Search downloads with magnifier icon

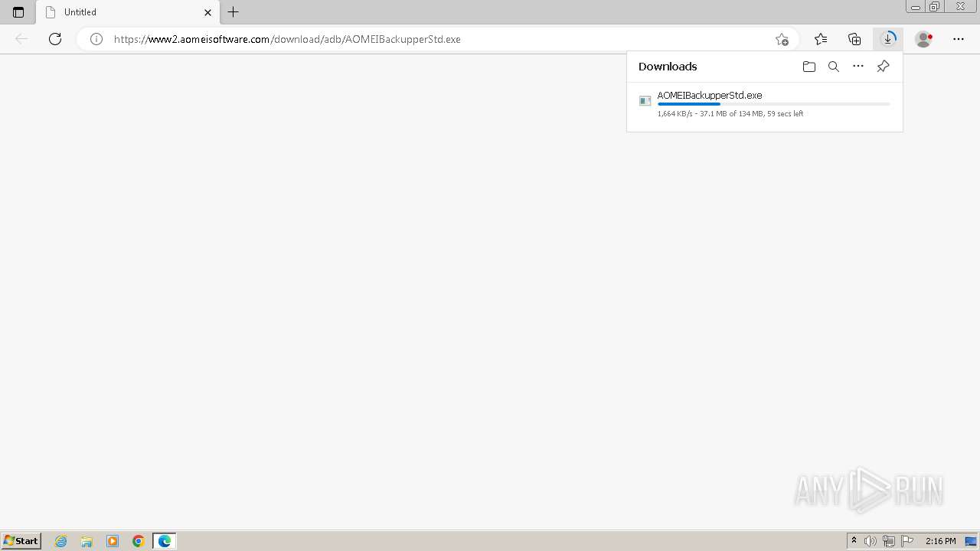tap(834, 67)
